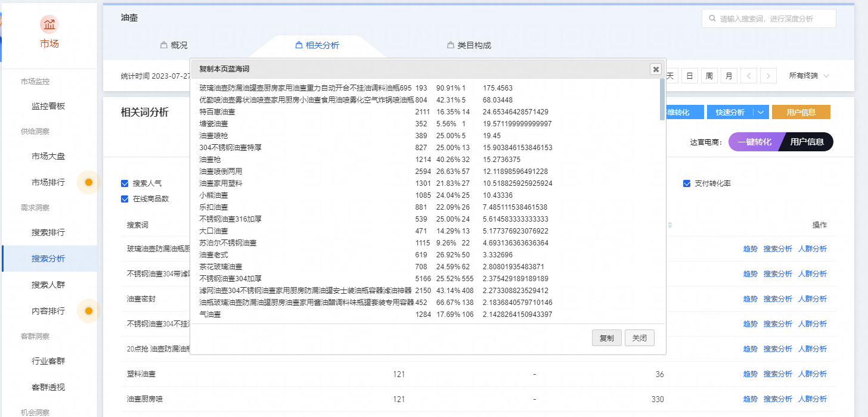Viewport: 868px width, 417px height.
Task: Click the sort arrows in table header
Action: pyautogui.click(x=670, y=225)
